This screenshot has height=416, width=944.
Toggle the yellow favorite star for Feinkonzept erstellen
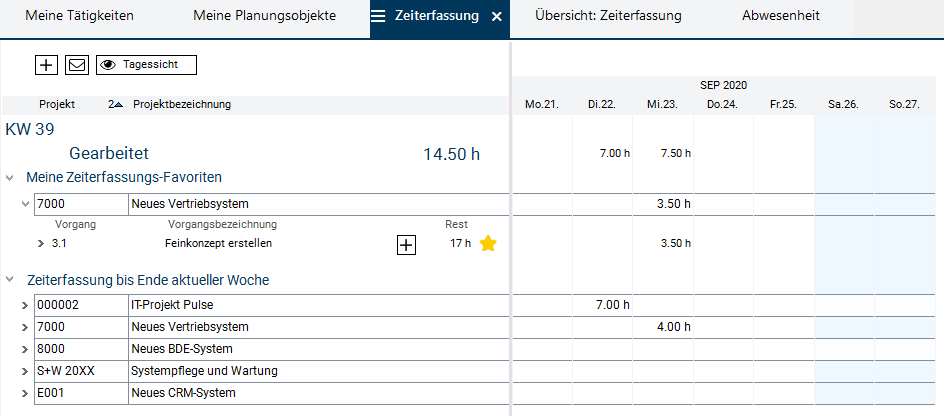click(x=488, y=244)
